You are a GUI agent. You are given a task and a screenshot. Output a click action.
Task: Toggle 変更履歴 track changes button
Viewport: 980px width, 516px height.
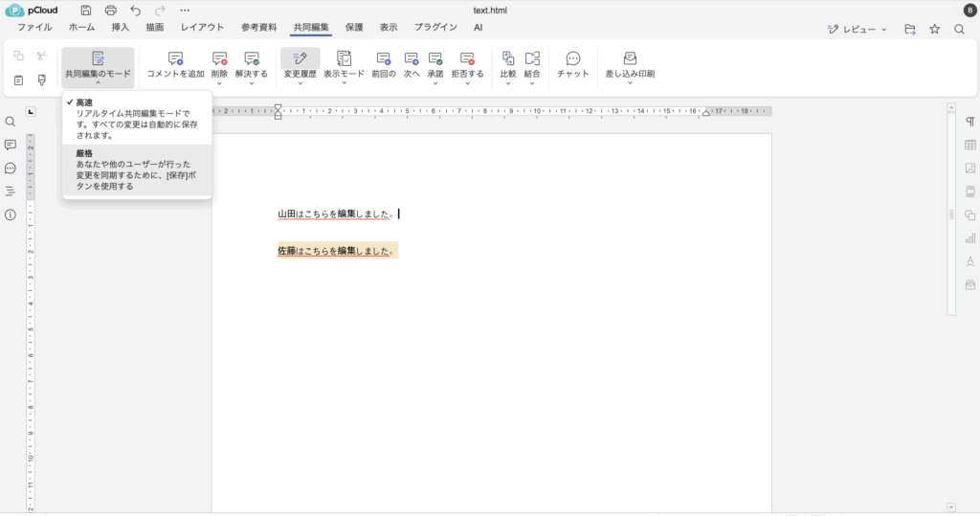[x=300, y=58]
